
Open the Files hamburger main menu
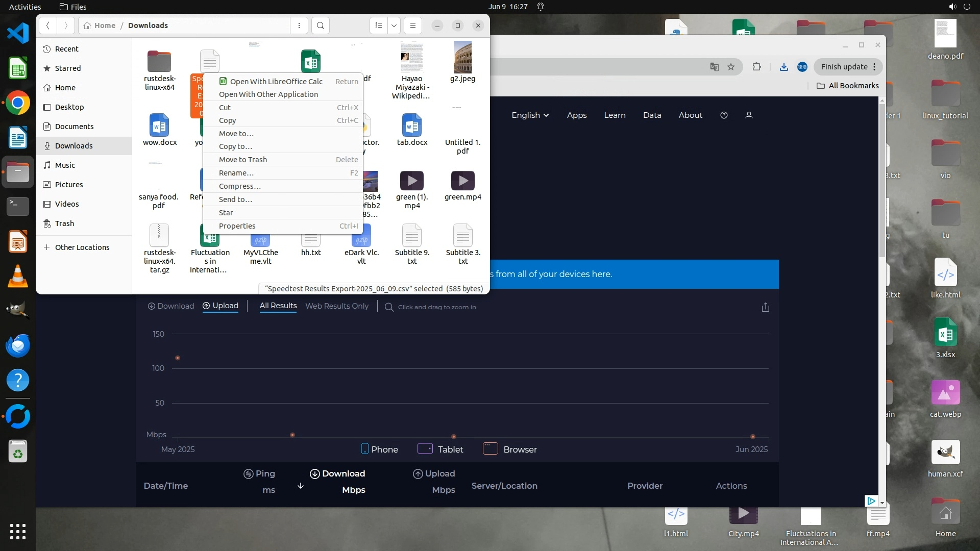point(413,26)
